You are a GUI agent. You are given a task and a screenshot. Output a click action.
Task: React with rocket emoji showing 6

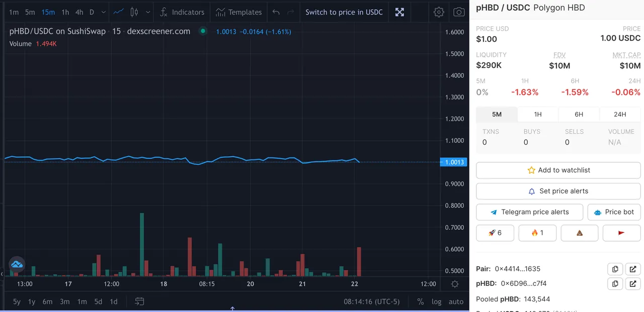495,233
